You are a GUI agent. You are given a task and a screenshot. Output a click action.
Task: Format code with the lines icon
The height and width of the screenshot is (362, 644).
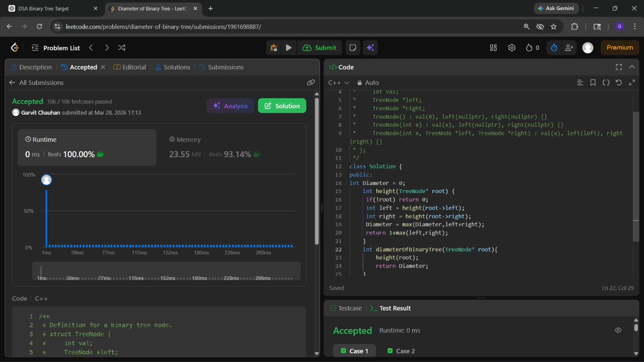580,83
